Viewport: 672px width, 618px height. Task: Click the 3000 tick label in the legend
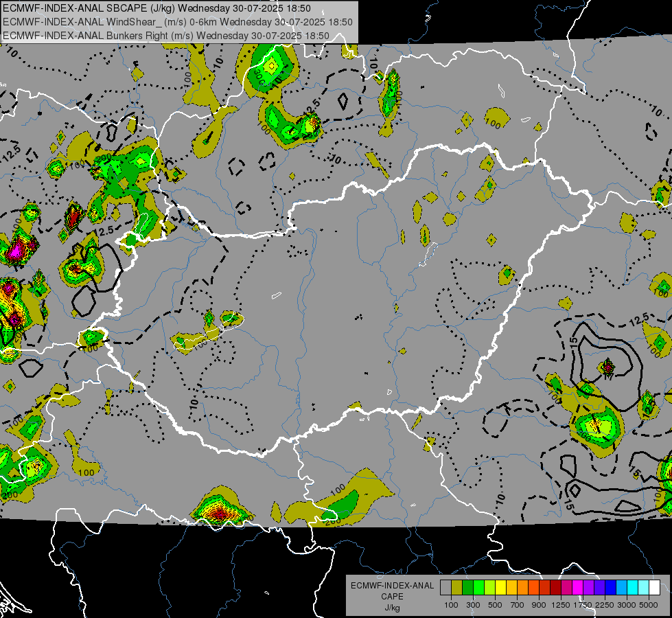[627, 605]
